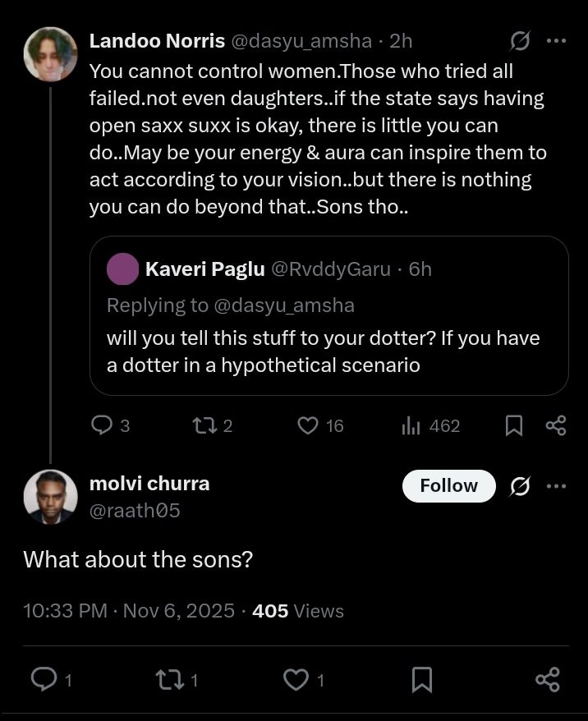Click reply icon on Landoo Norris tweet
Image resolution: width=588 pixels, height=721 pixels.
pos(102,425)
